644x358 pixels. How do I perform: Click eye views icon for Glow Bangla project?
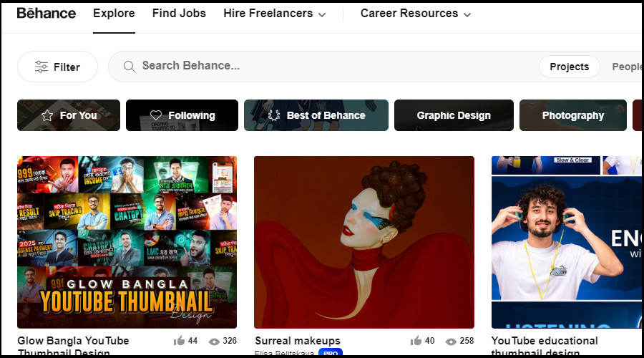click(x=214, y=341)
